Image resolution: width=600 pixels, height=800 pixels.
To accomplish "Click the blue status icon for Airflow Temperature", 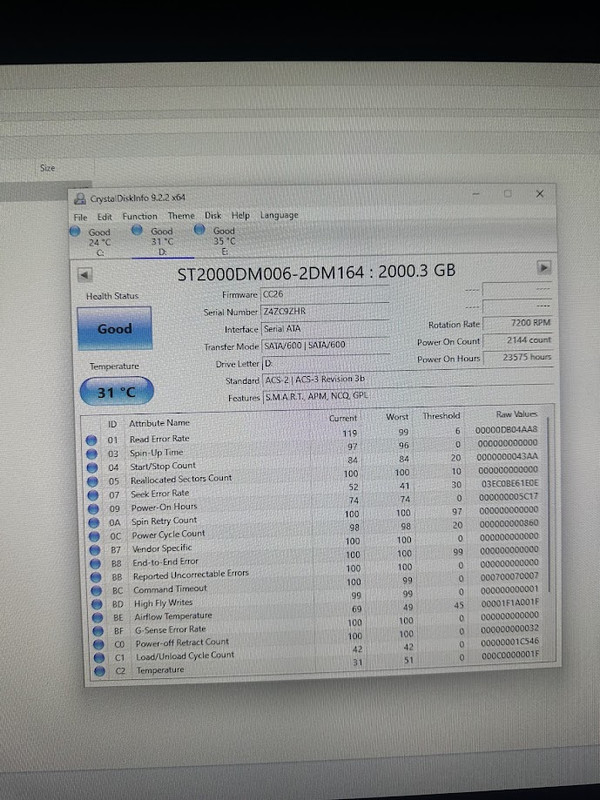I will pyautogui.click(x=97, y=617).
